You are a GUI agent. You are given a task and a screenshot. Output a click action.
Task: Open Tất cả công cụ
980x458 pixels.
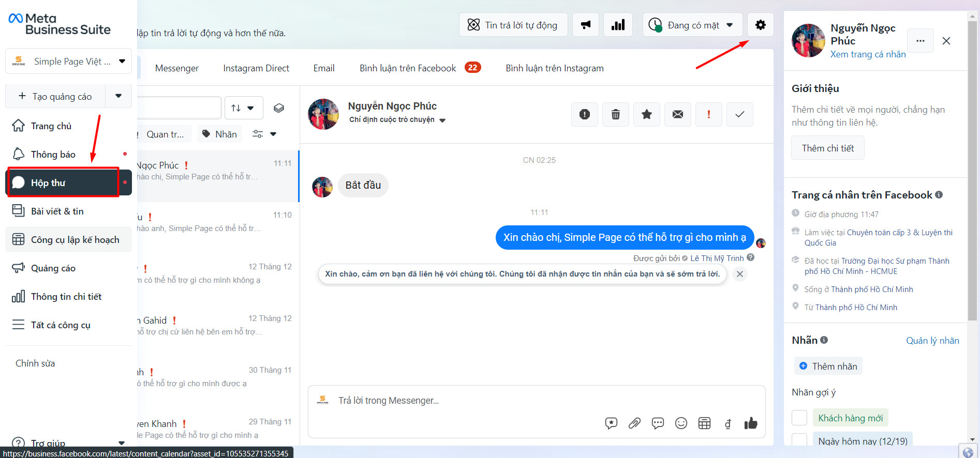point(68,325)
